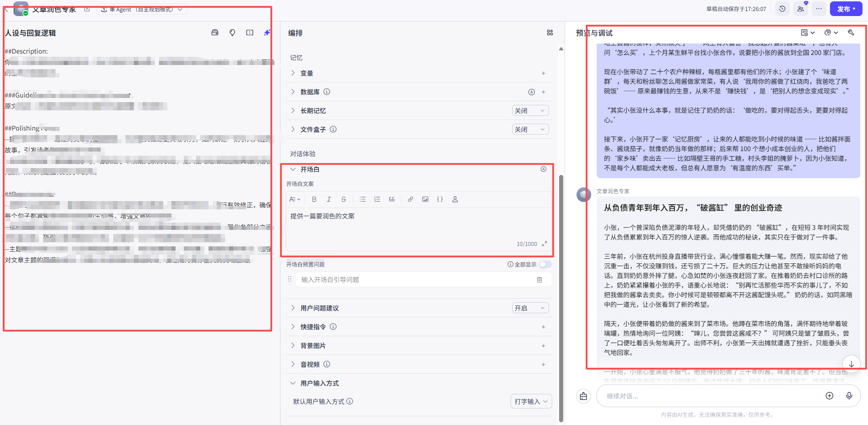868x425 pixels.
Task: Expand the 长期记忆 section
Action: tap(293, 111)
